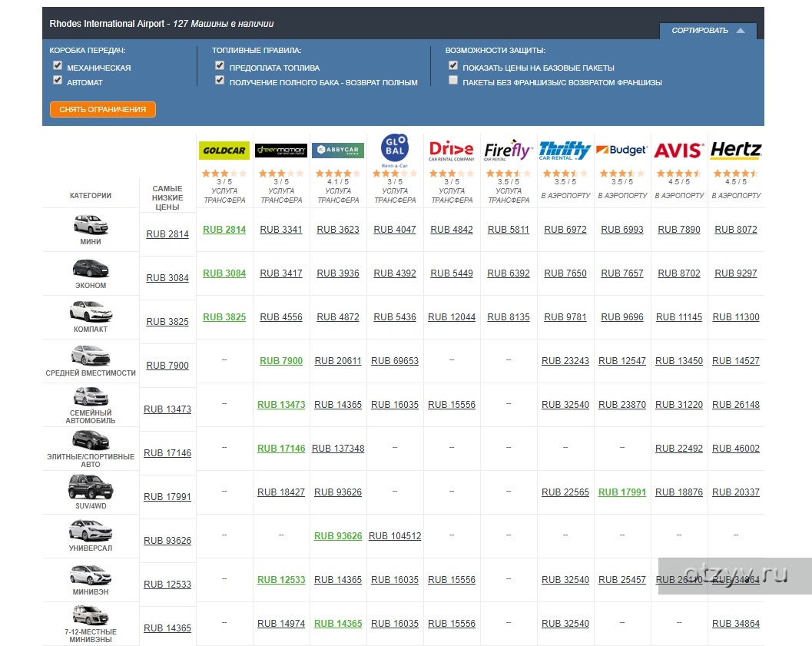812x646 pixels.
Task: Select Global УНИВЕРСАЛ price RUB 104512
Action: pos(395,536)
